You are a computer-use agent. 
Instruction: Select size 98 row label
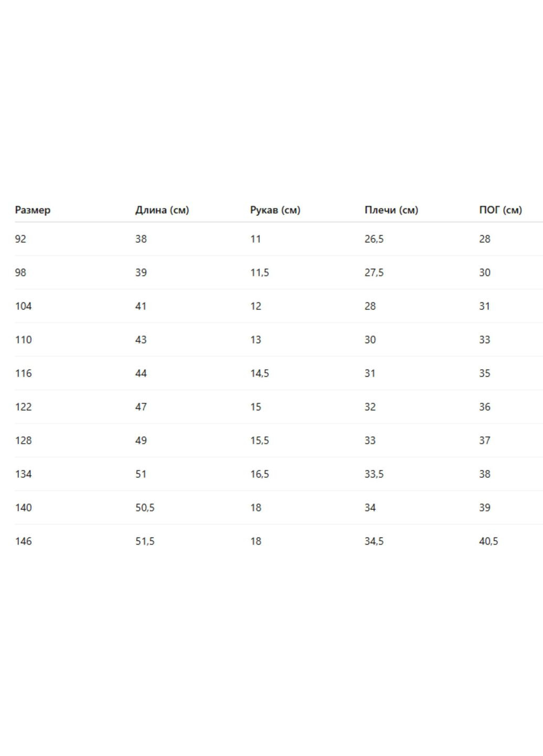click(20, 272)
